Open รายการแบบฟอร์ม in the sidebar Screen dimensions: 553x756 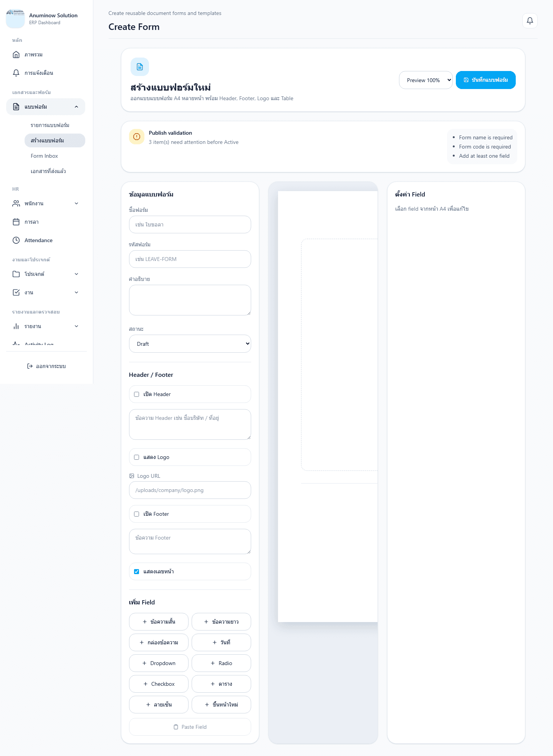tap(55, 125)
